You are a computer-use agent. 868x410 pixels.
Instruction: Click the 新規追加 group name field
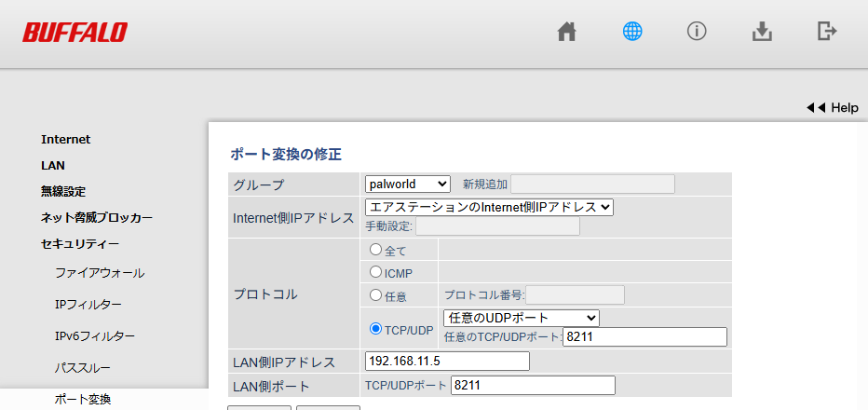pos(593,184)
